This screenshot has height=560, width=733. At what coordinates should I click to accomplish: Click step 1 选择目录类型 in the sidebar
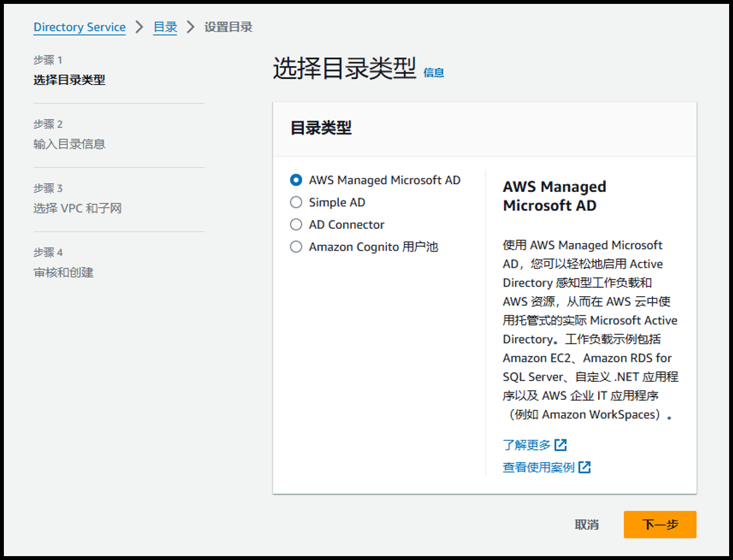(69, 80)
